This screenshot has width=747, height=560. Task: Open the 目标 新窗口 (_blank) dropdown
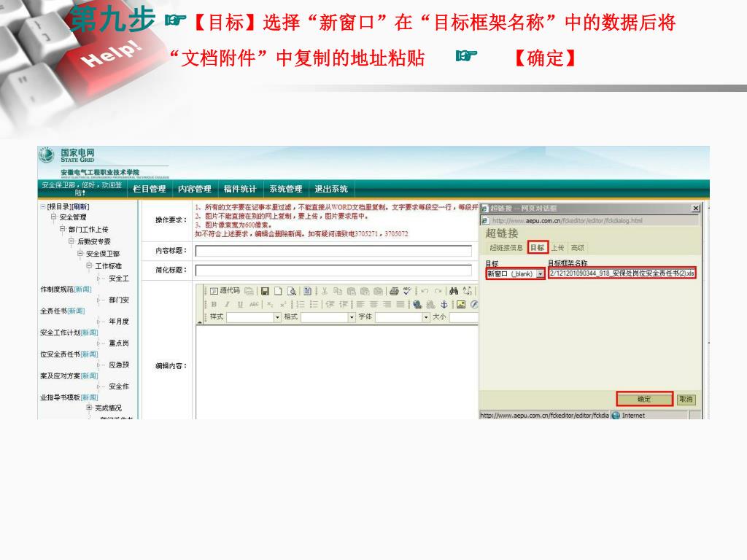pos(515,274)
